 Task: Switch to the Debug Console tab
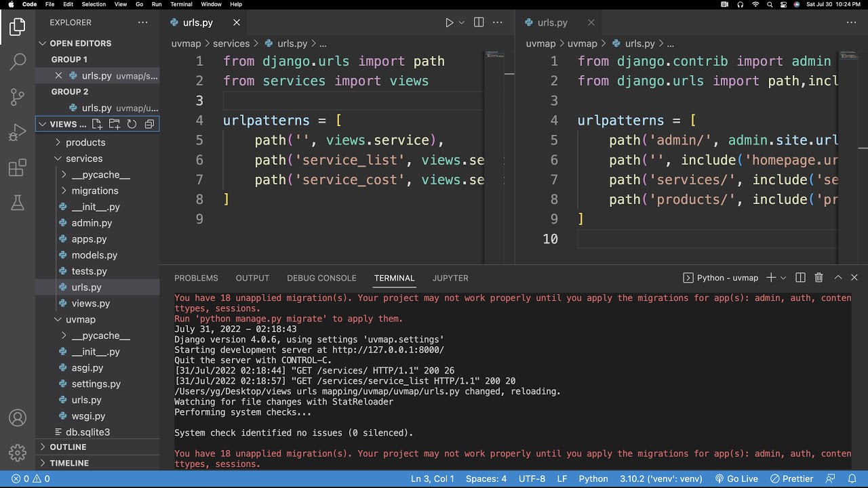coord(321,278)
